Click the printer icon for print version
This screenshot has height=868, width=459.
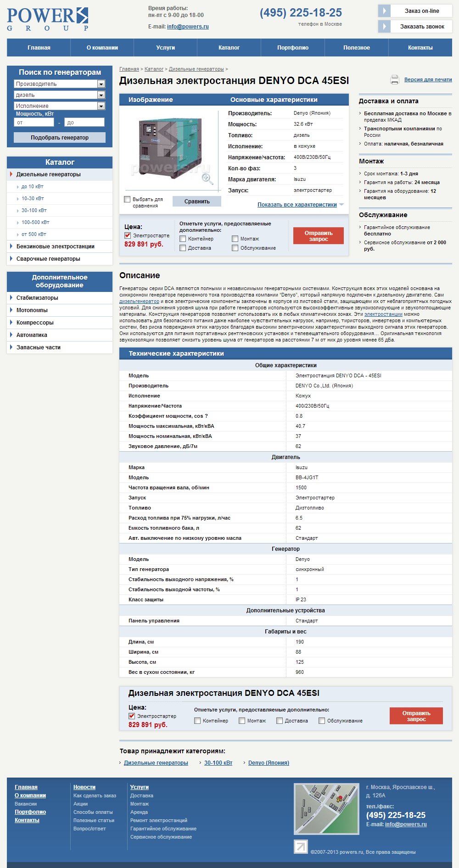(395, 80)
